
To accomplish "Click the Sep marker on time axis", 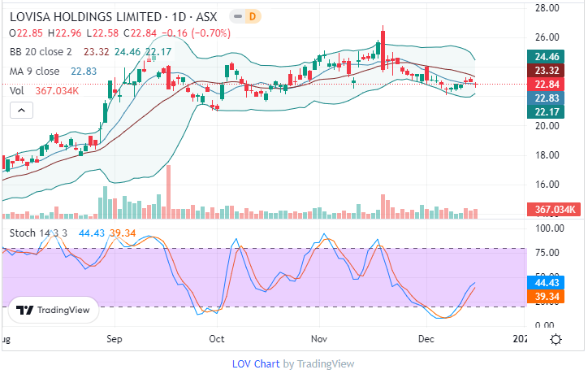I will point(114,337).
